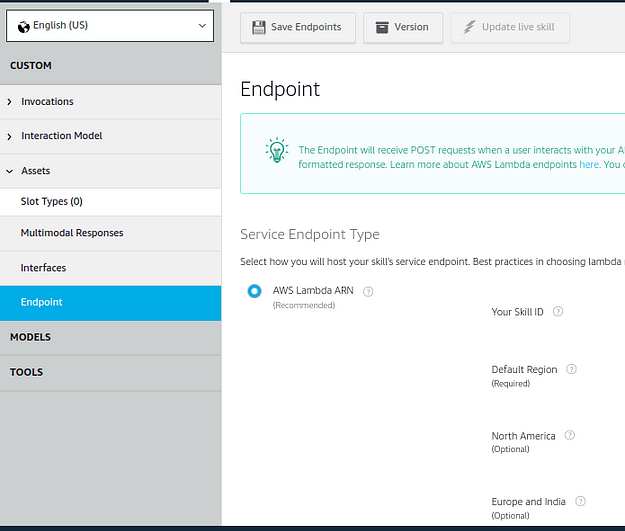Open Slot Types (0) page
The width and height of the screenshot is (625, 531).
pyautogui.click(x=110, y=202)
